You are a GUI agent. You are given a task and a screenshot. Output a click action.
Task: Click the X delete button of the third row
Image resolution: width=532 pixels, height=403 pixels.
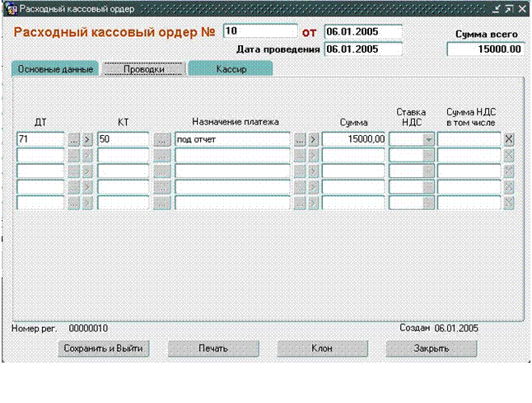coord(509,171)
